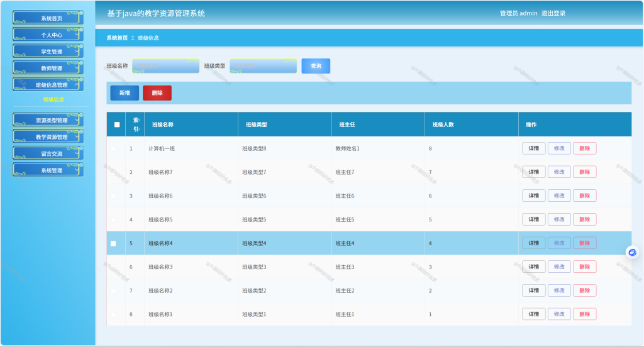Check the 班级名称2 row checkbox
The image size is (644, 347).
[x=113, y=291]
